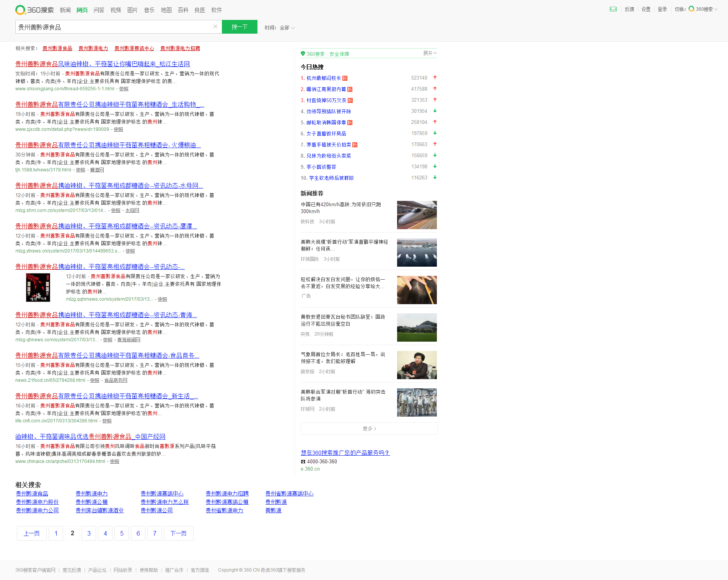Open footer 官方微信 link

(x=200, y=570)
